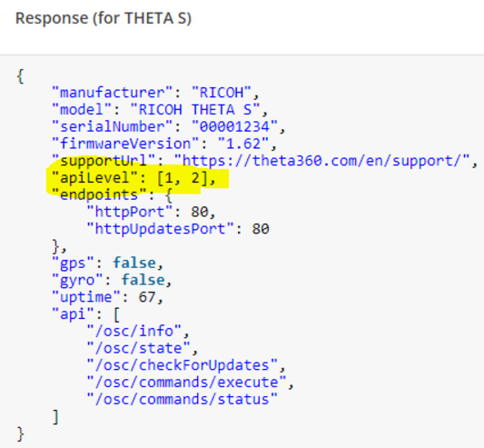Click the gps false value
Viewport: 484px width, 448px height.
[x=134, y=264]
